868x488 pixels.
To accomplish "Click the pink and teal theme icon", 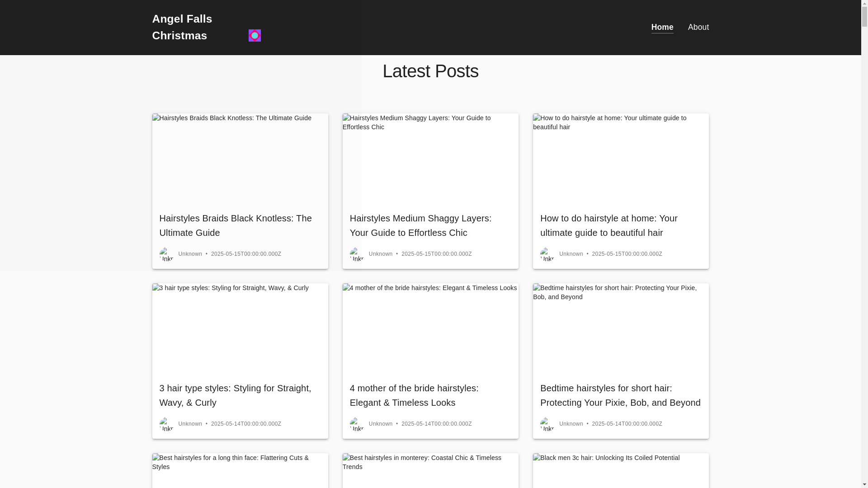I will [255, 35].
